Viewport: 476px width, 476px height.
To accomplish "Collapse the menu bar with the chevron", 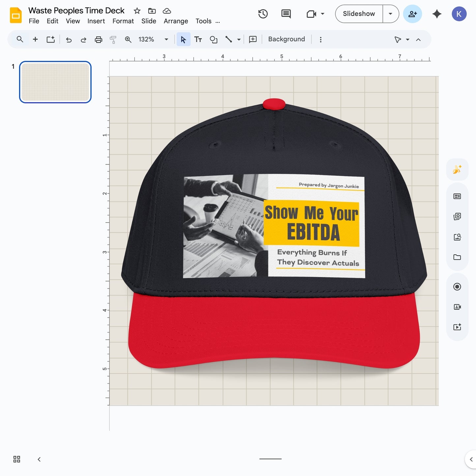I will click(x=418, y=40).
